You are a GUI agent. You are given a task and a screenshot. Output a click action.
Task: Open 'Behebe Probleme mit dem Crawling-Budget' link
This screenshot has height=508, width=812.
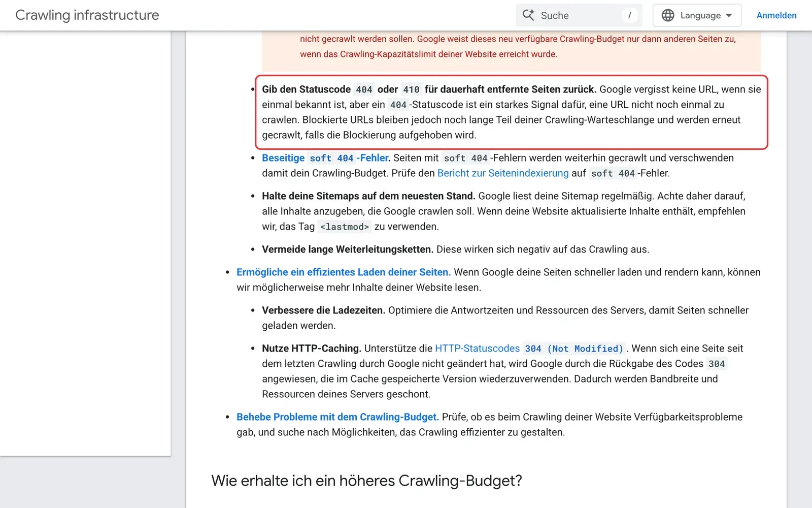click(x=337, y=417)
